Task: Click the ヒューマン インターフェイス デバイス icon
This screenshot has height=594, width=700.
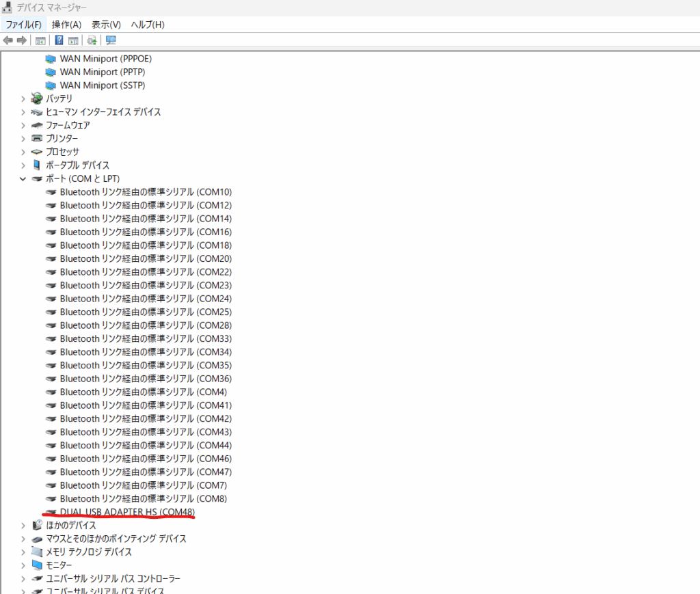Action: tap(37, 112)
